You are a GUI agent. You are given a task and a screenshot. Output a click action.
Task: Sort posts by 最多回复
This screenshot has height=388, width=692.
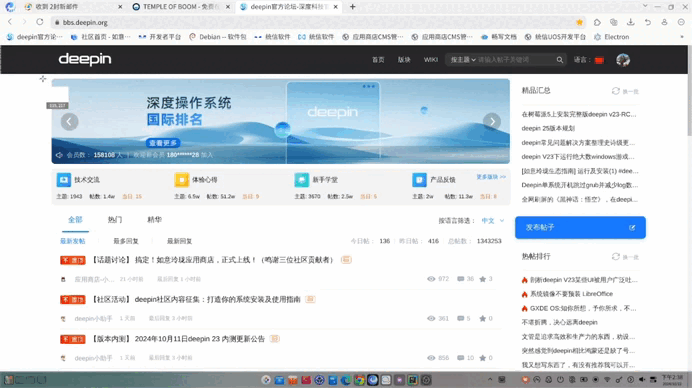[126, 241]
